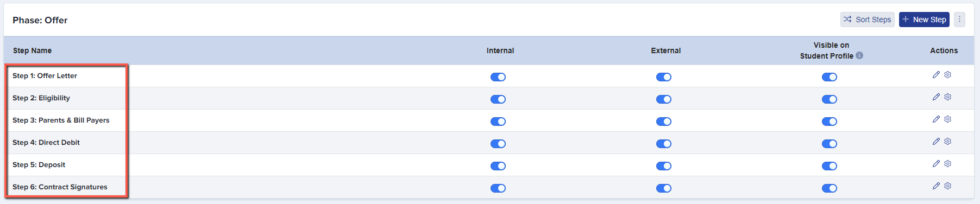Edit Step 1: Offer Letter with pencil icon

click(x=936, y=75)
